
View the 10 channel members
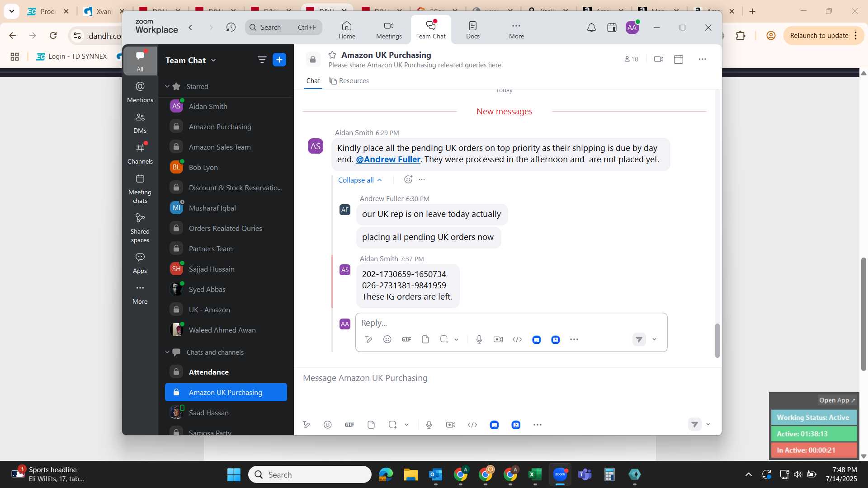631,59
